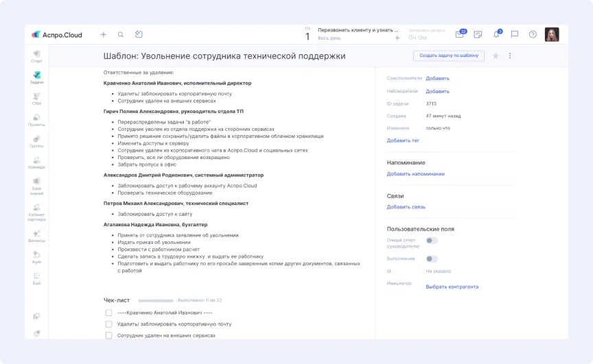This screenshot has width=593, height=364.
Task: Click 'Создать задачу по шаблону' button
Action: point(448,56)
